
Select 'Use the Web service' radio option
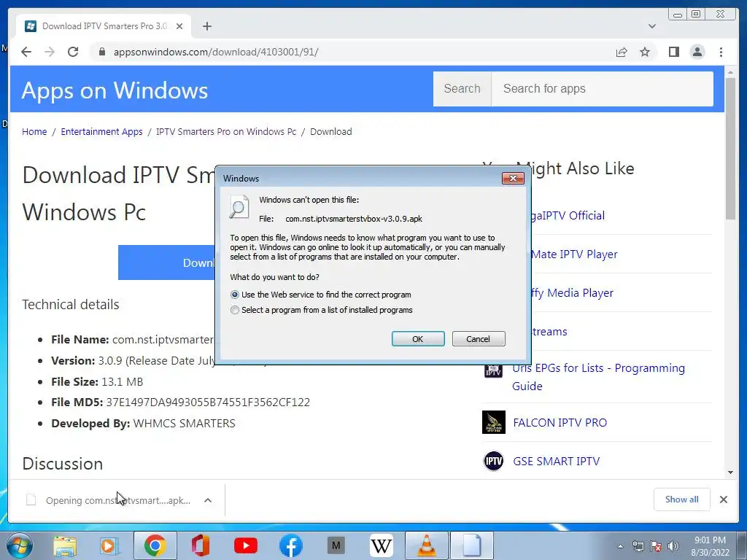234,295
